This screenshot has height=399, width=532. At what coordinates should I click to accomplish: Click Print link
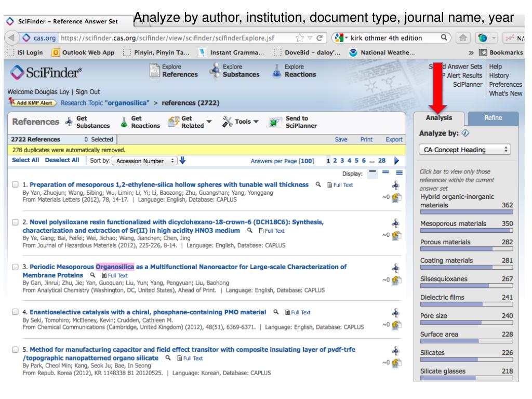tap(366, 139)
